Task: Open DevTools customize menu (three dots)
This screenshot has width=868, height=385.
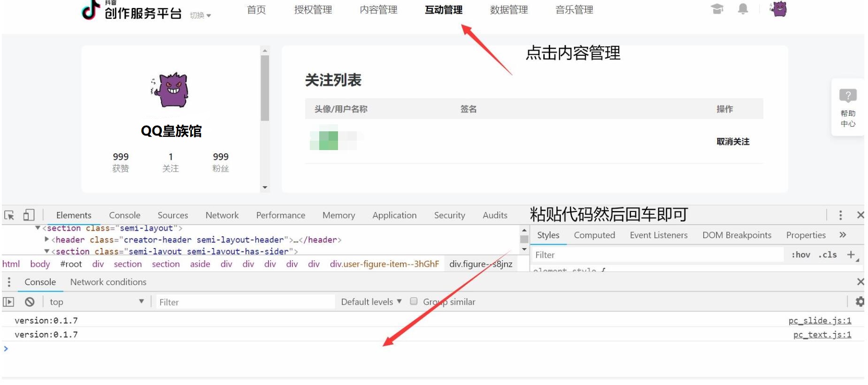Action: click(x=840, y=215)
